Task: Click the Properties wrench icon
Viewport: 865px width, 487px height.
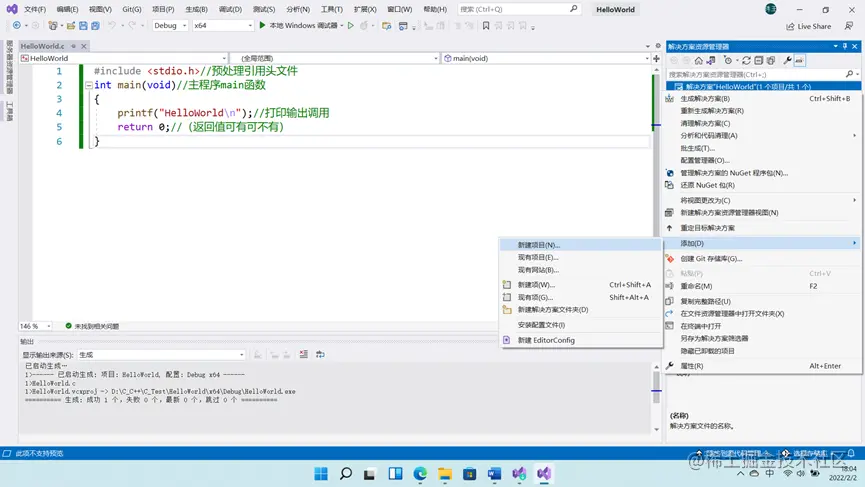Action: [x=787, y=60]
